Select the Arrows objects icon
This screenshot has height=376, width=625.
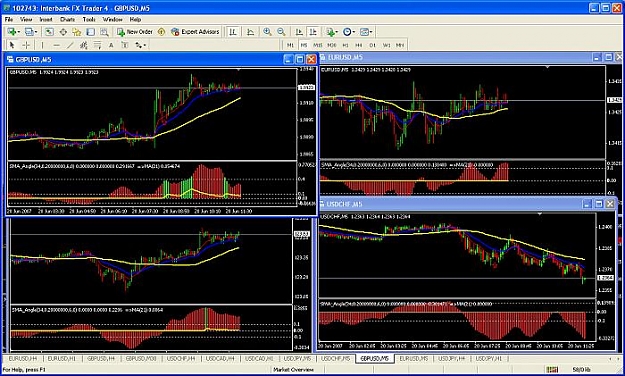[138, 45]
